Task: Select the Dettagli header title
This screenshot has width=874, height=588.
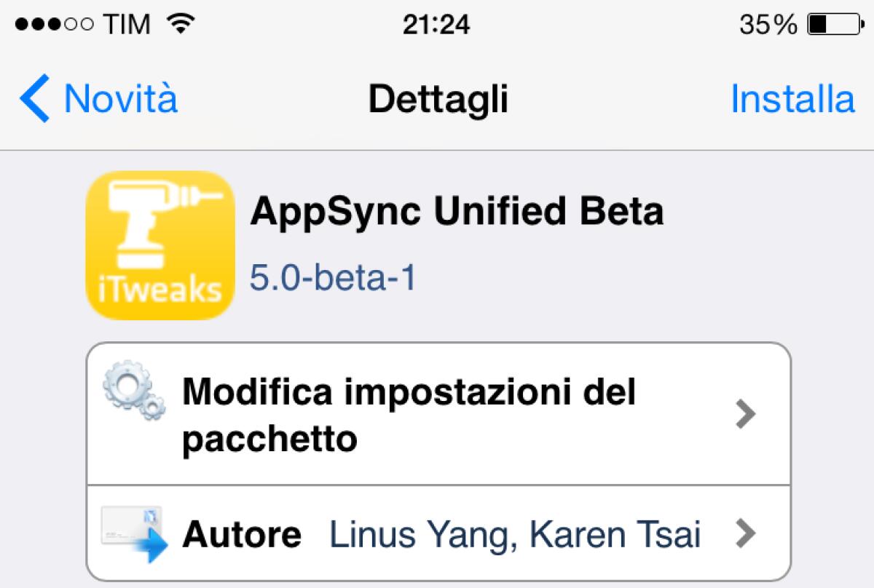Action: (437, 100)
